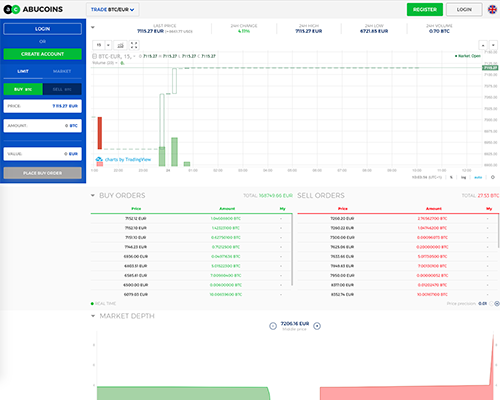The width and height of the screenshot is (500, 400).
Task: Click the sell orders list scrollbar
Action: (499, 231)
